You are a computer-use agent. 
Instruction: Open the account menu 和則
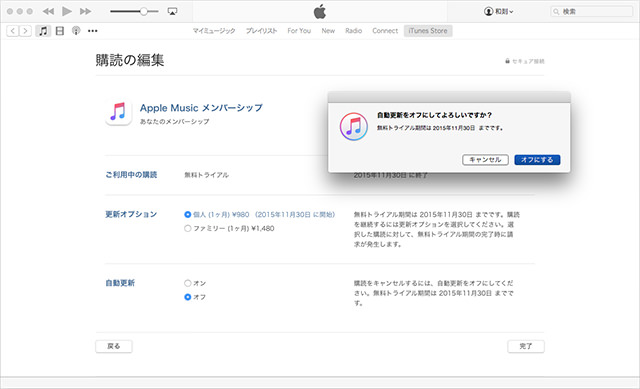[x=498, y=11]
